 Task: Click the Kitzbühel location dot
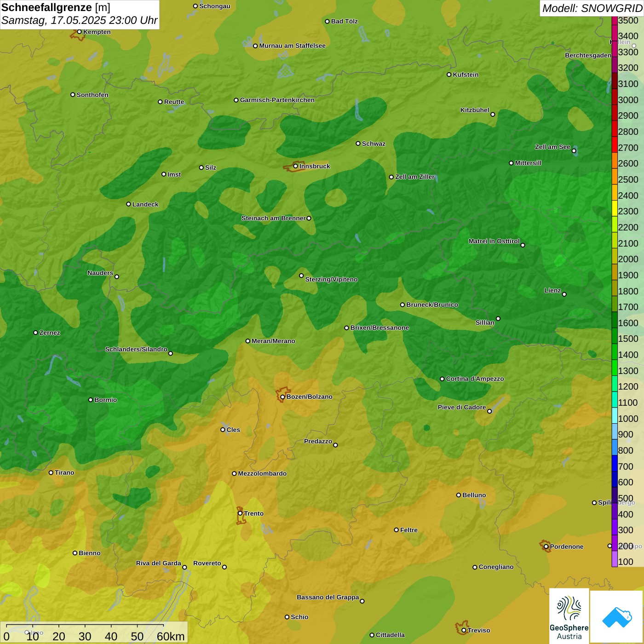(493, 114)
